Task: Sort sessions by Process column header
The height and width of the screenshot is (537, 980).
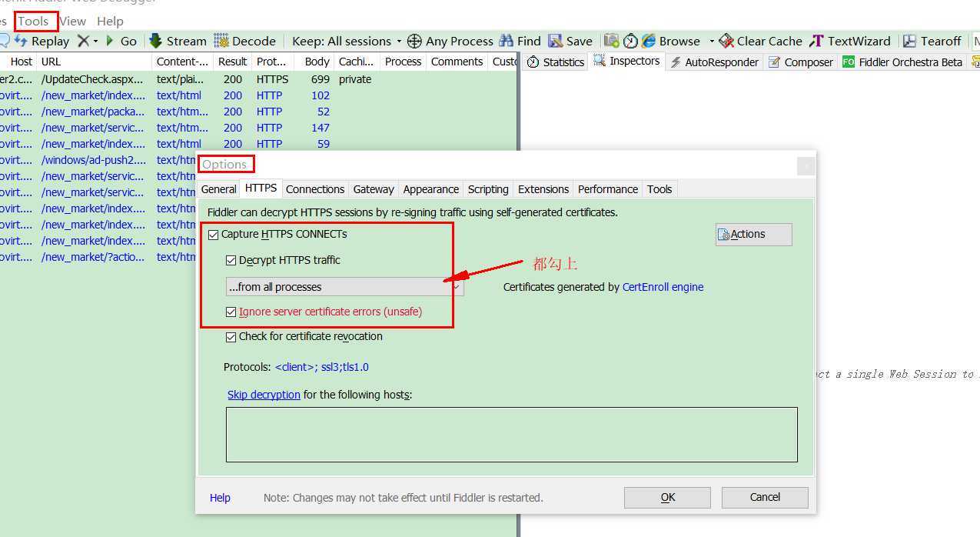Action: 403,62
